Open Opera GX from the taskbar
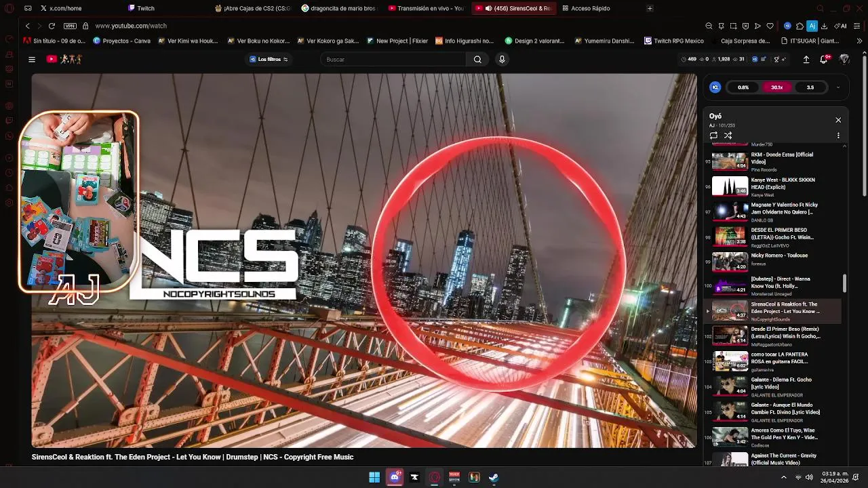868x488 pixels. point(434,477)
